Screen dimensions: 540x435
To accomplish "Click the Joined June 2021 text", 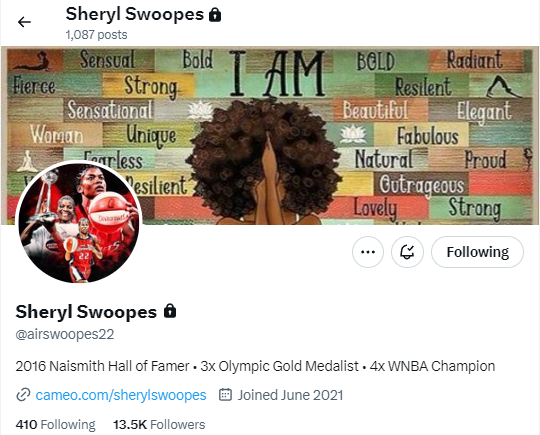I will pos(290,395).
